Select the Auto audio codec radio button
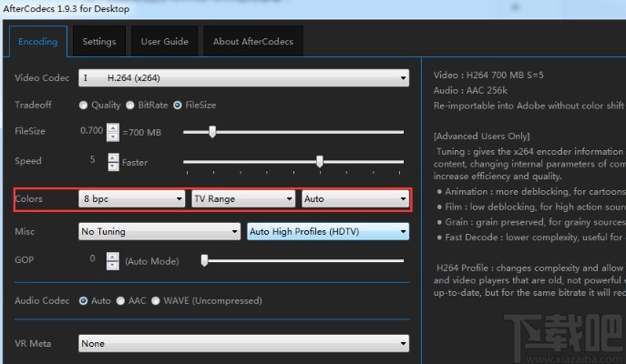Image resolution: width=626 pixels, height=364 pixels. pos(83,300)
